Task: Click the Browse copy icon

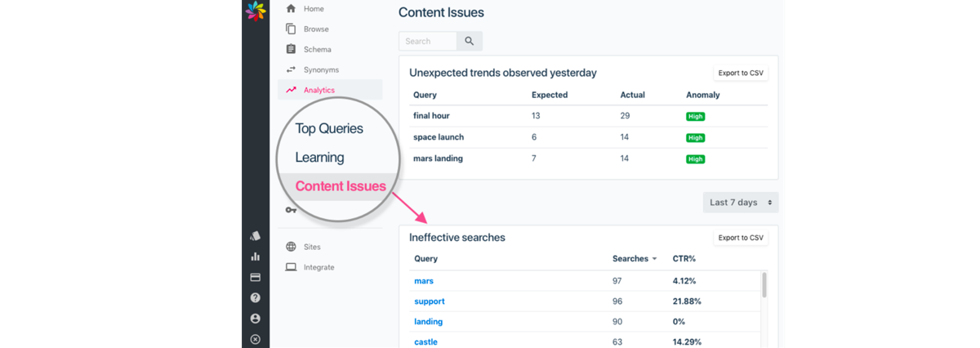Action: pos(291,29)
